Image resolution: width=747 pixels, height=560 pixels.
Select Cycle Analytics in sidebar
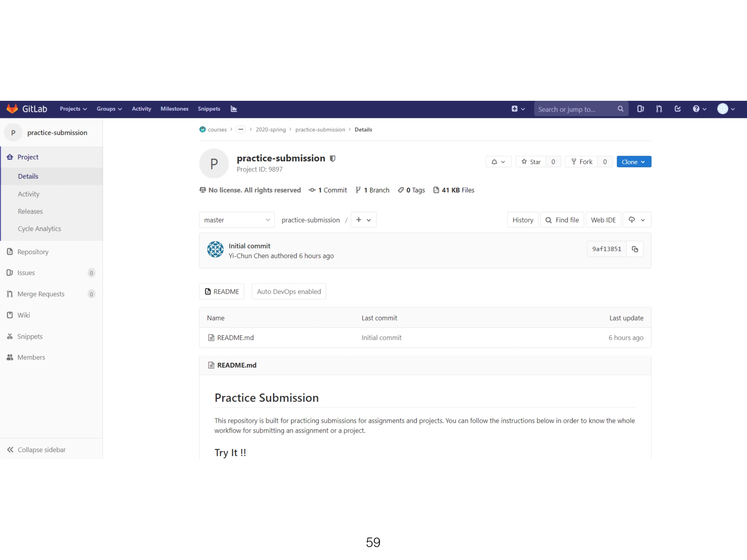click(39, 229)
